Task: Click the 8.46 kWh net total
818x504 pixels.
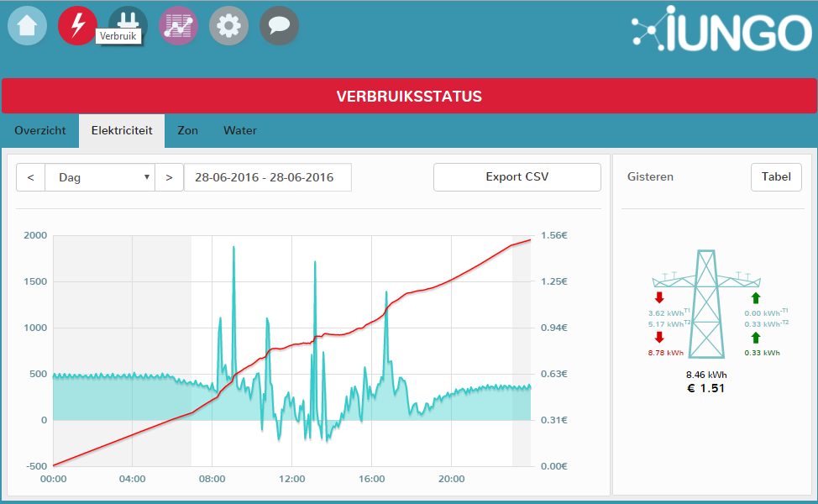Action: 706,375
